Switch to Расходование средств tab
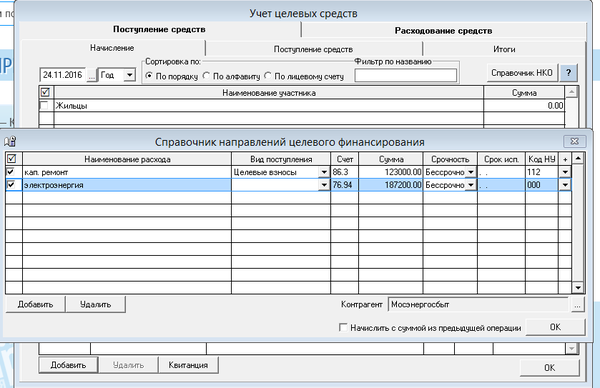 (x=443, y=31)
